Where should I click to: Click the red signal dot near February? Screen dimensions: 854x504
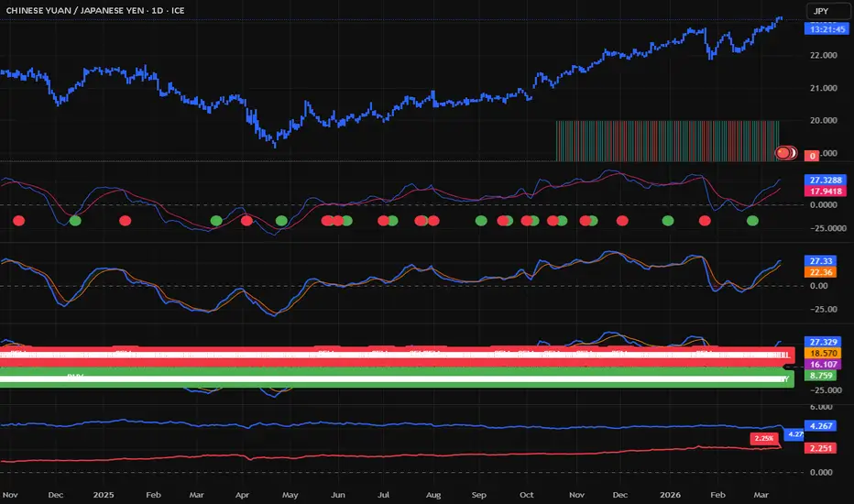coord(705,221)
